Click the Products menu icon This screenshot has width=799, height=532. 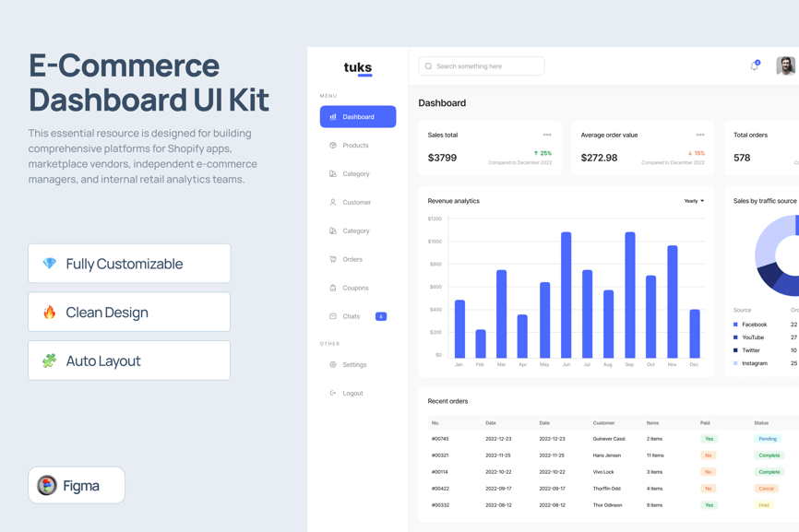click(x=333, y=146)
